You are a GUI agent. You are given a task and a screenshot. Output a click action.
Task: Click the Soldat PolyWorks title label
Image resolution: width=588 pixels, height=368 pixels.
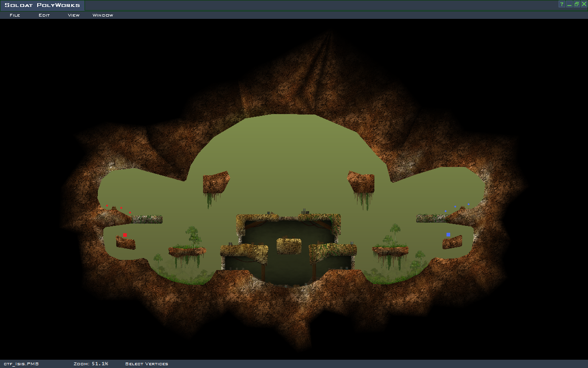(x=42, y=5)
